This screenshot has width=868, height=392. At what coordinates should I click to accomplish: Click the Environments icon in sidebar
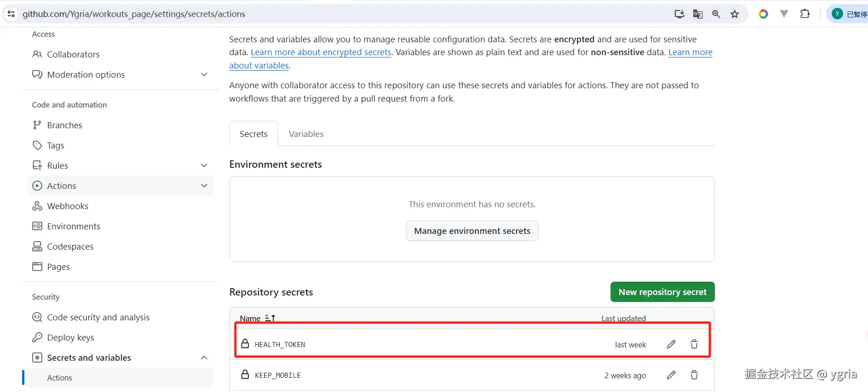[37, 226]
